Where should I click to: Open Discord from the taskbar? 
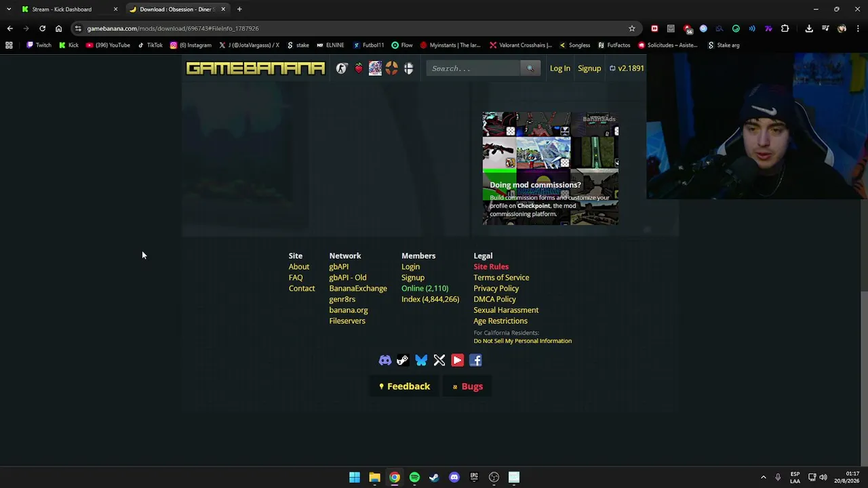tap(454, 477)
